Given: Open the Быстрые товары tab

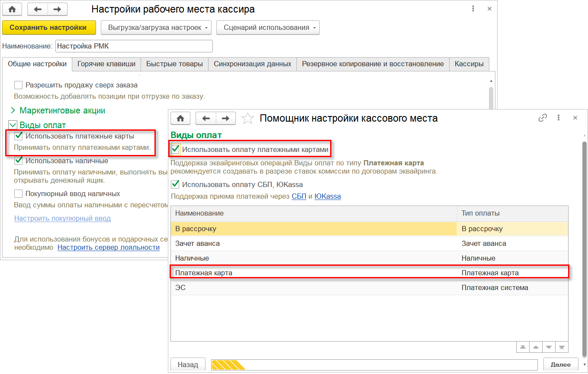Looking at the screenshot, I should (174, 64).
